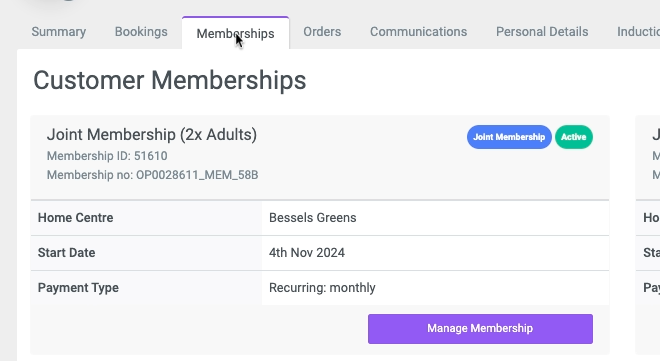Click the Customer Memberships heading
This screenshot has width=660, height=361.
click(170, 80)
